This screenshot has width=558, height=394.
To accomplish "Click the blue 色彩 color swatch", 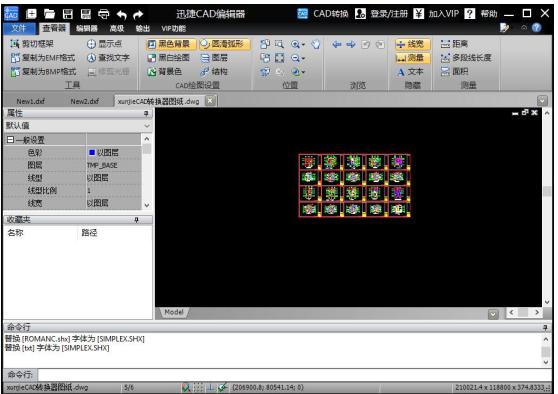I will point(92,153).
